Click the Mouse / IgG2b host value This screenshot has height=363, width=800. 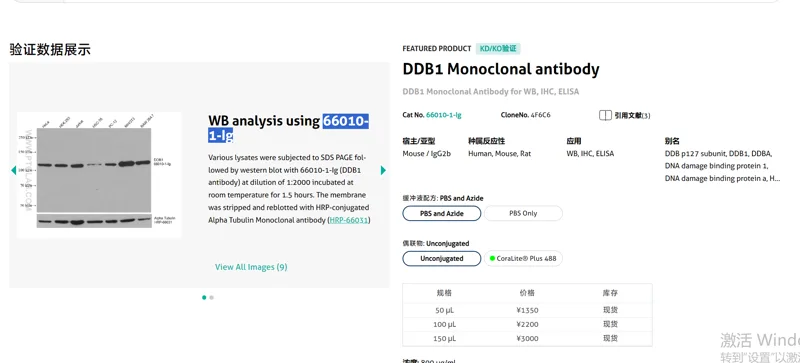coord(427,153)
